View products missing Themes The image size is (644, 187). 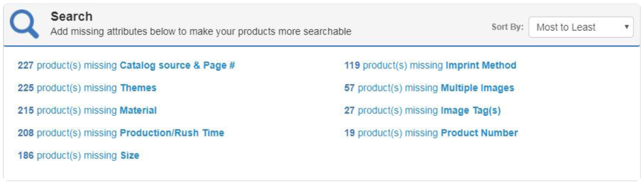87,88
